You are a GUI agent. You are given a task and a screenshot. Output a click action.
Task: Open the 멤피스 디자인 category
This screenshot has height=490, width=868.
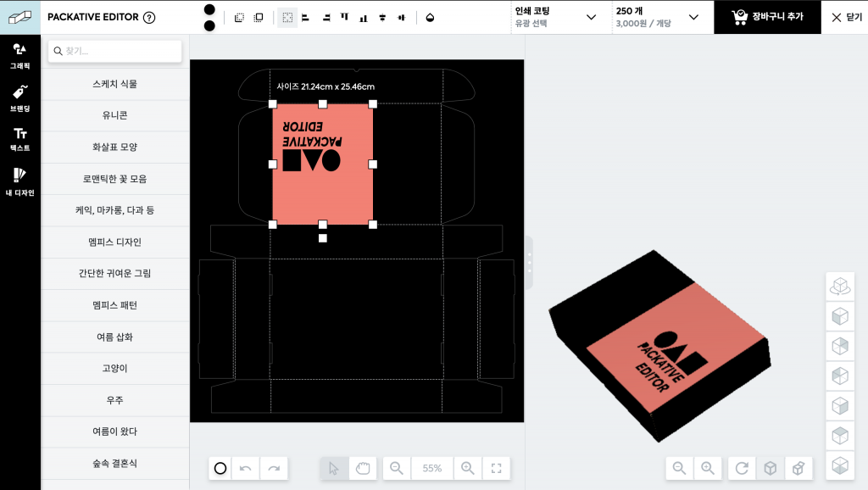[115, 242]
